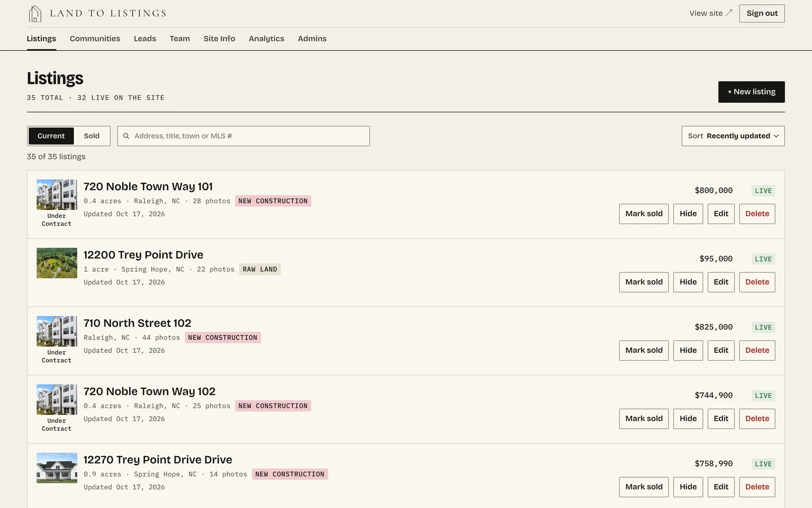The height and width of the screenshot is (508, 812).
Task: Open the Communities tab
Action: (95, 38)
